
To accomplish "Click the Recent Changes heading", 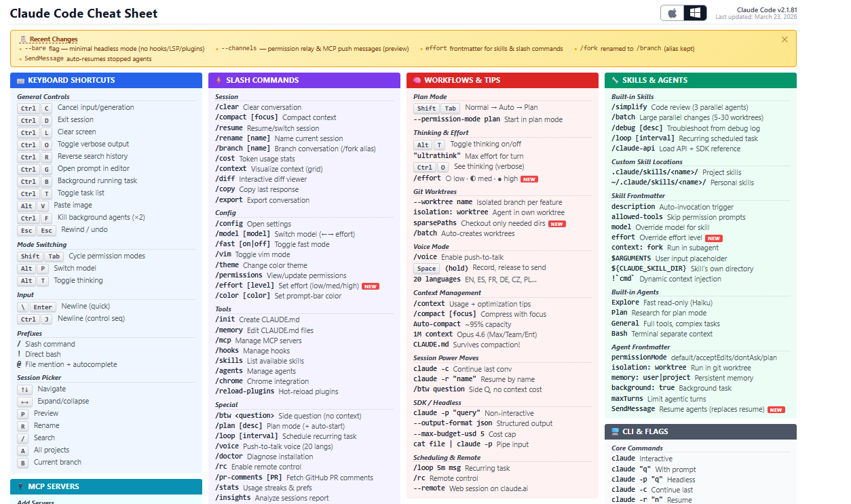I will coord(54,39).
